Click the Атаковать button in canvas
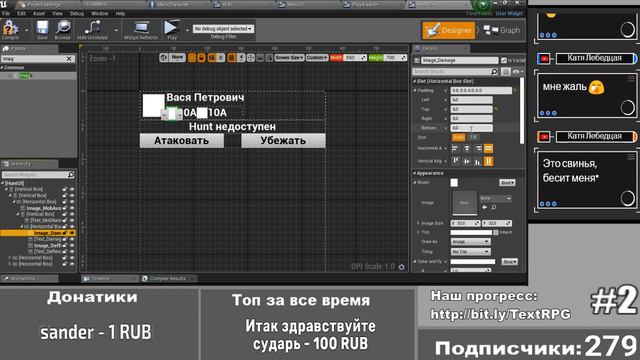Screen dimensions: 640x360 pyautogui.click(x=182, y=141)
